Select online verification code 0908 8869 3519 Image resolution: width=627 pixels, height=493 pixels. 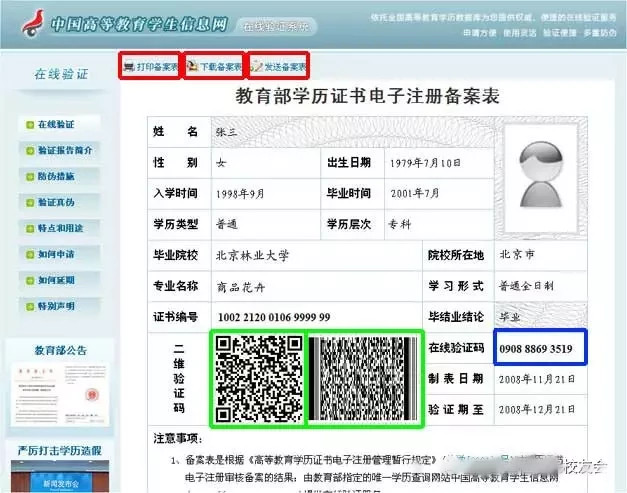(x=536, y=349)
